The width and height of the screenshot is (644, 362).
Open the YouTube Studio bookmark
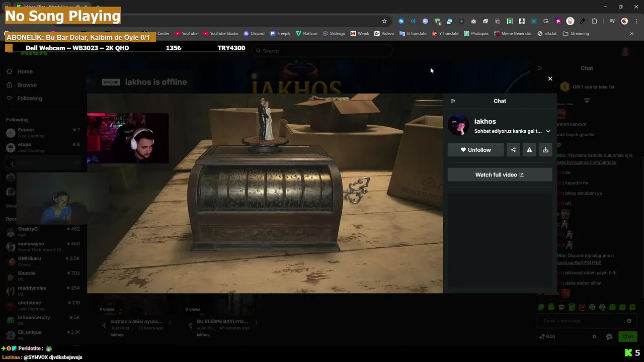click(220, 34)
